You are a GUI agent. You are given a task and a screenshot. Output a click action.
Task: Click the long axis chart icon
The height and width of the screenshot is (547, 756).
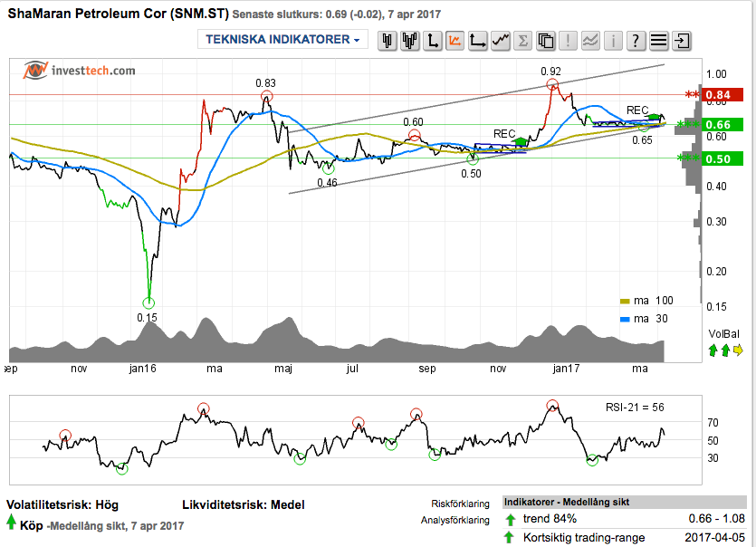point(477,41)
